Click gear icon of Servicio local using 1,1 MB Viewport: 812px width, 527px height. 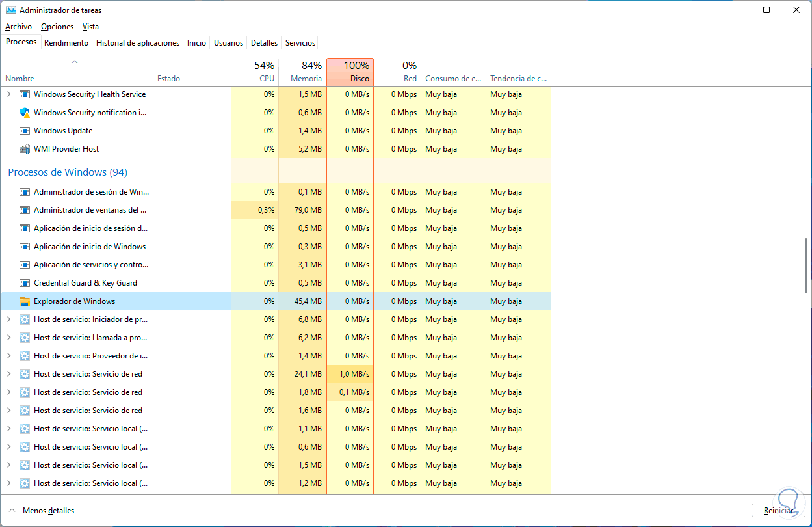[x=25, y=429]
